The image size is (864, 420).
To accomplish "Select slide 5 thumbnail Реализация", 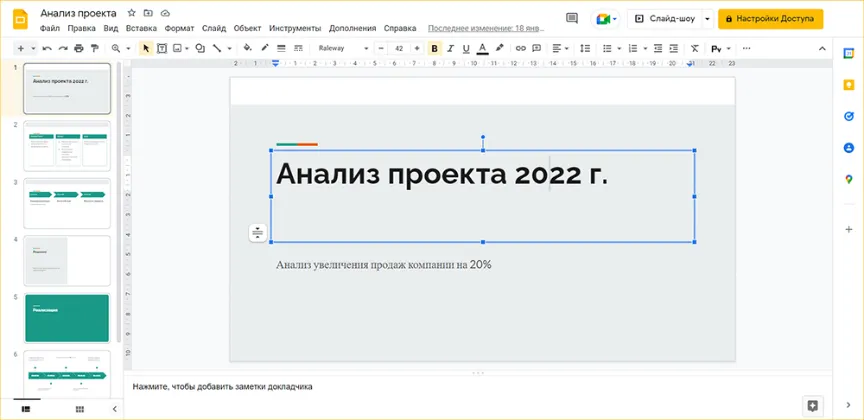I will [x=67, y=318].
